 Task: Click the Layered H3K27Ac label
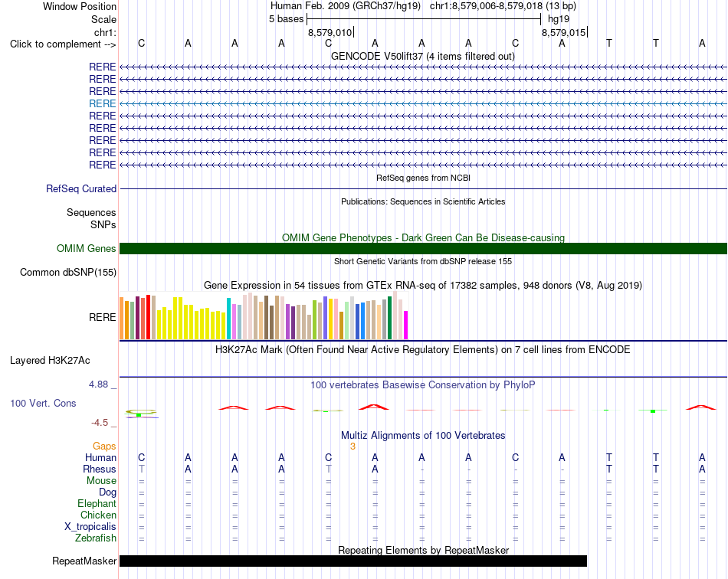pyautogui.click(x=50, y=361)
